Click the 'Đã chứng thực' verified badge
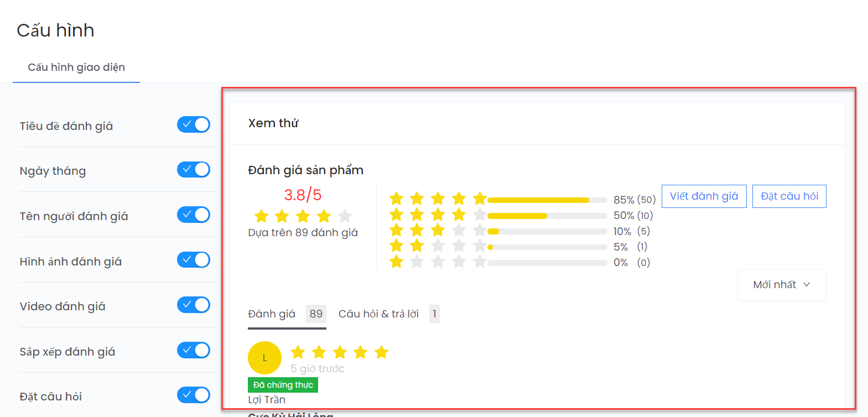868x417 pixels. [x=283, y=385]
